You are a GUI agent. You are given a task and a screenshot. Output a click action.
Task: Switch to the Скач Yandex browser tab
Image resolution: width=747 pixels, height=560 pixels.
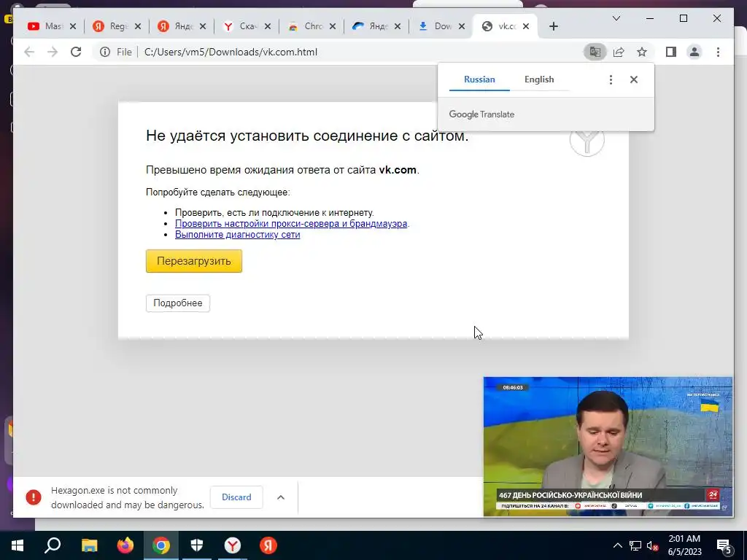click(x=240, y=26)
